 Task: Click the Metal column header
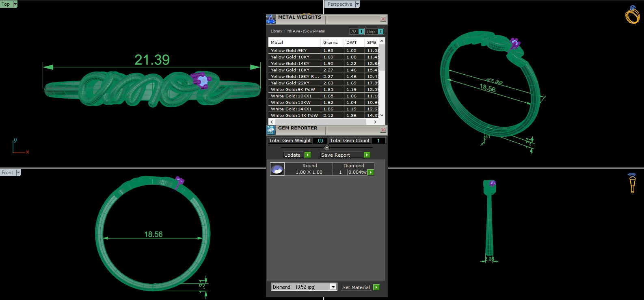coord(294,42)
